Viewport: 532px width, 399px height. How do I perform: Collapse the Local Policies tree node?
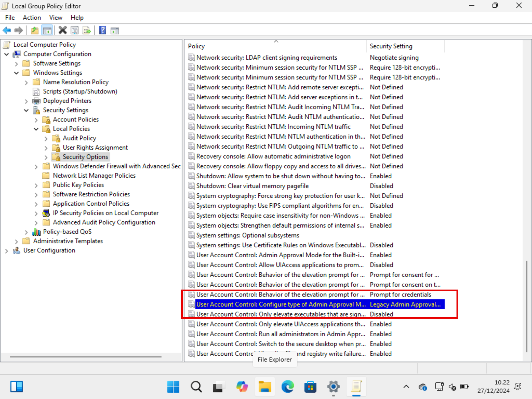pyautogui.click(x=36, y=129)
